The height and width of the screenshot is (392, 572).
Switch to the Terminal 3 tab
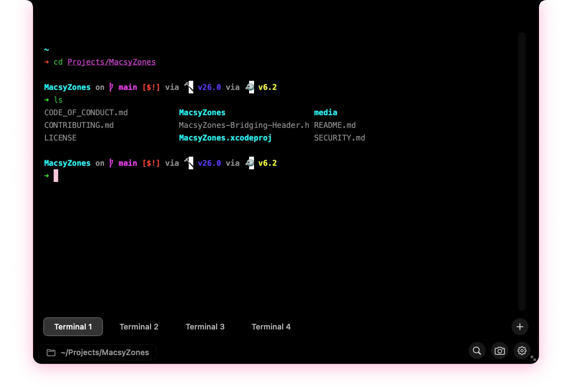[x=205, y=327]
